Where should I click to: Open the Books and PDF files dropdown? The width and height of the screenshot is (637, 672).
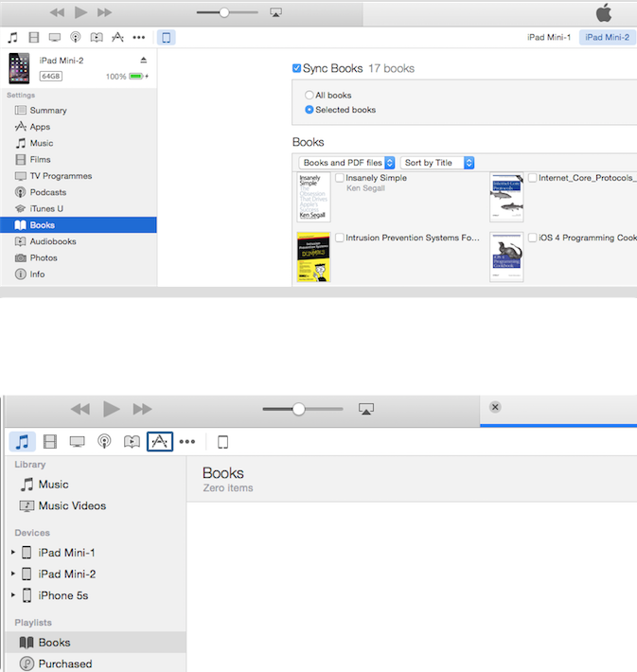click(x=346, y=163)
